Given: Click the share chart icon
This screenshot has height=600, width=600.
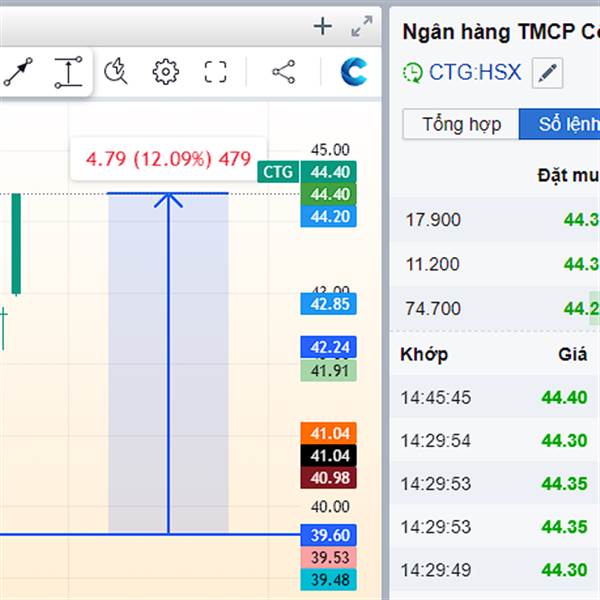Looking at the screenshot, I should [x=284, y=72].
